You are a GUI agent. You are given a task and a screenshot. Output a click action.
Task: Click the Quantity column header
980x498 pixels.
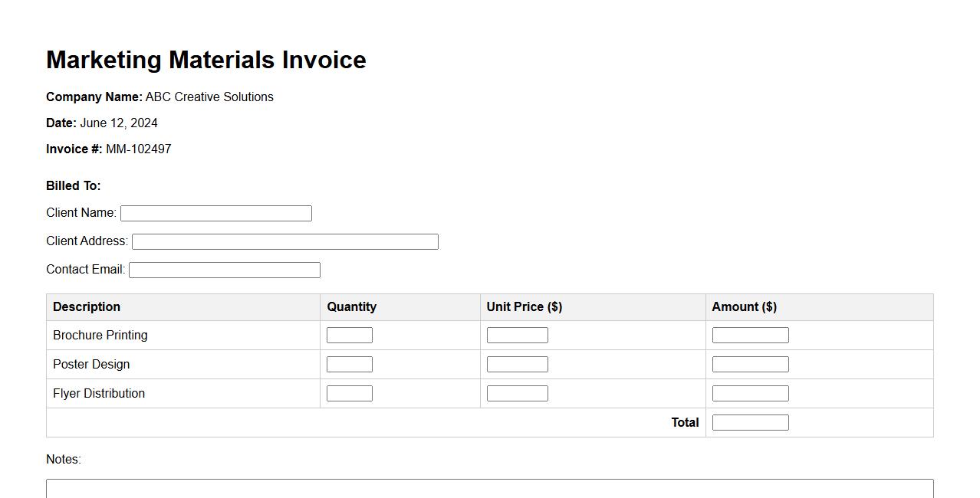click(351, 307)
